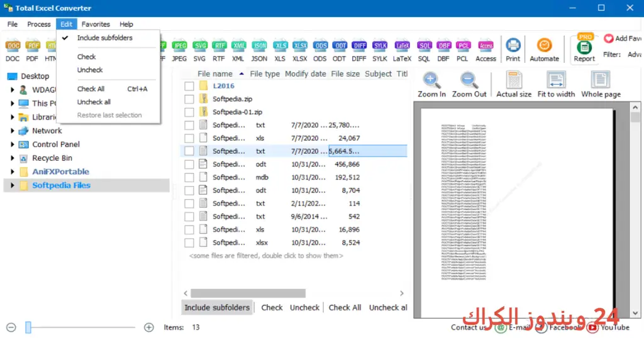Click Zoom Out on the preview
The height and width of the screenshot is (338, 644).
point(469,84)
